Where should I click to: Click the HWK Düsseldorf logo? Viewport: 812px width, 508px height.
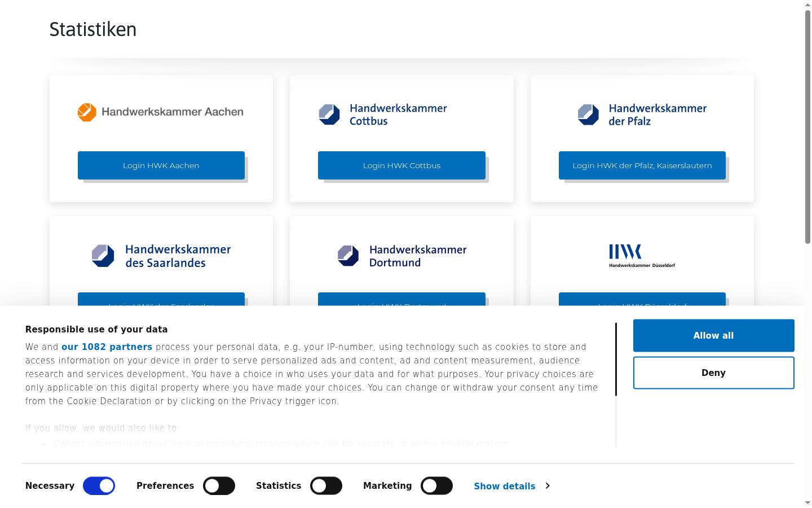click(x=642, y=256)
